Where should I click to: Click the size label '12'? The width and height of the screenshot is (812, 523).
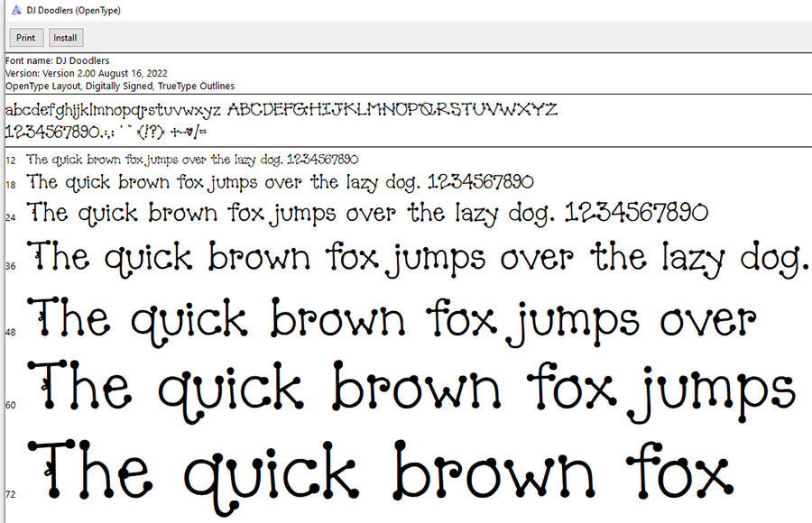click(x=11, y=161)
